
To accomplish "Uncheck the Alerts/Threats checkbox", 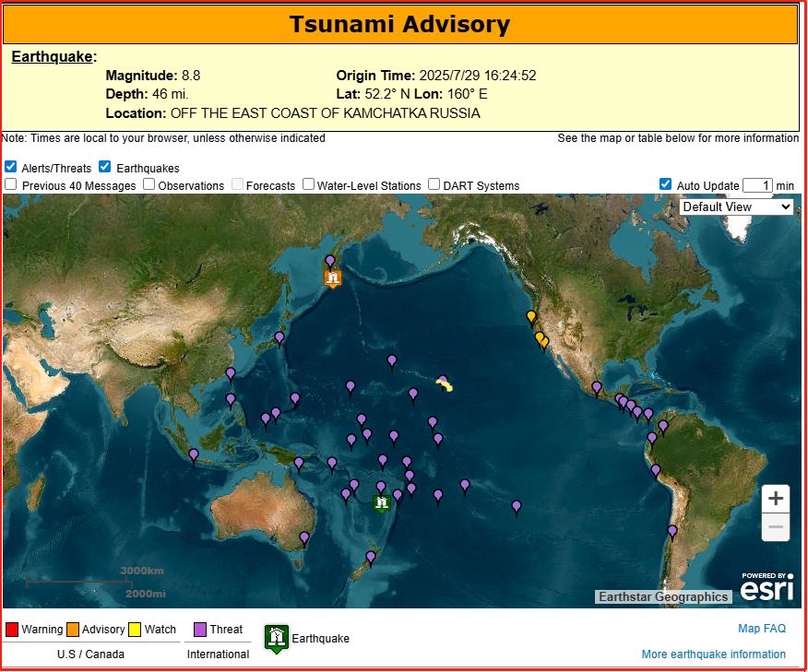I will coord(10,168).
